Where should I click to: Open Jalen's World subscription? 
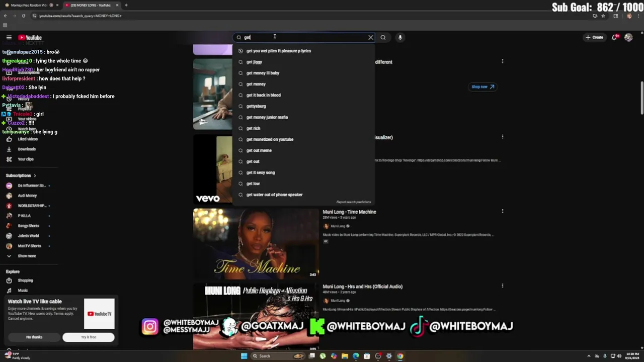pyautogui.click(x=29, y=236)
